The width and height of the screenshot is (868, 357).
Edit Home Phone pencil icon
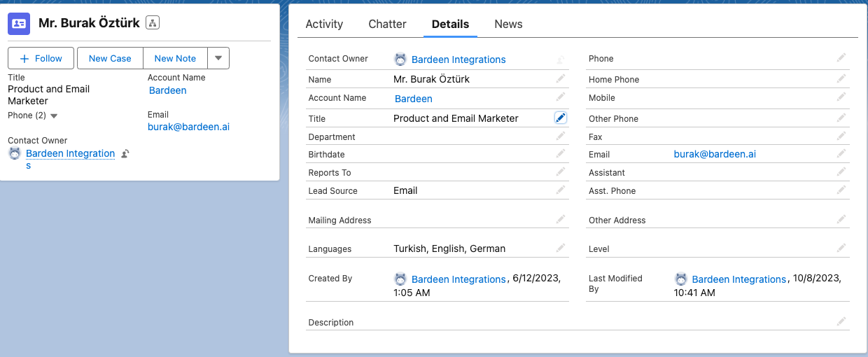tap(841, 78)
